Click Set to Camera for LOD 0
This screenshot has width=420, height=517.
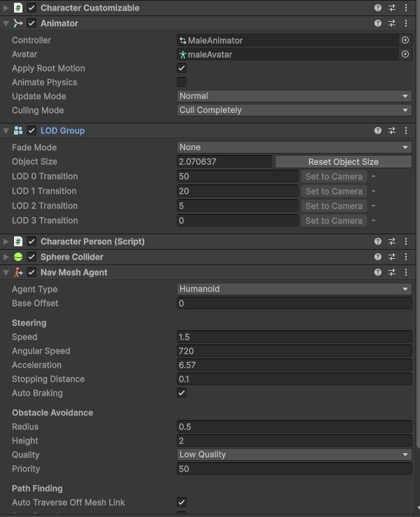click(x=334, y=176)
